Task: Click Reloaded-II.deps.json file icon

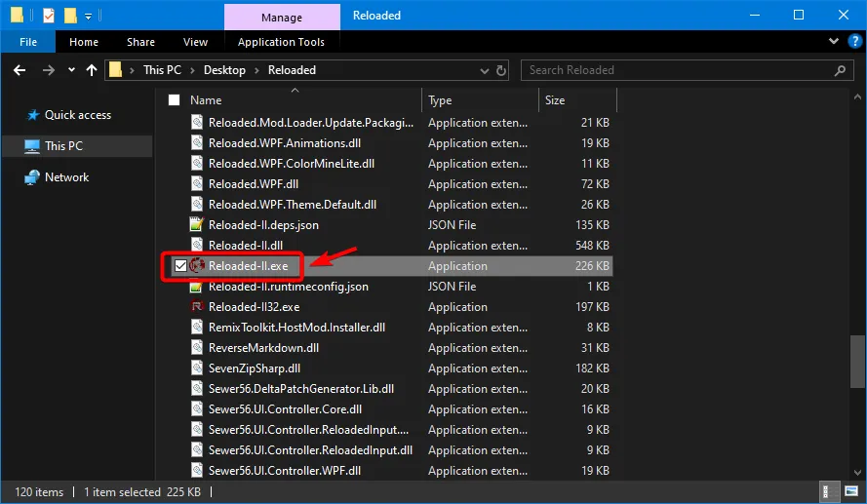Action: (197, 225)
